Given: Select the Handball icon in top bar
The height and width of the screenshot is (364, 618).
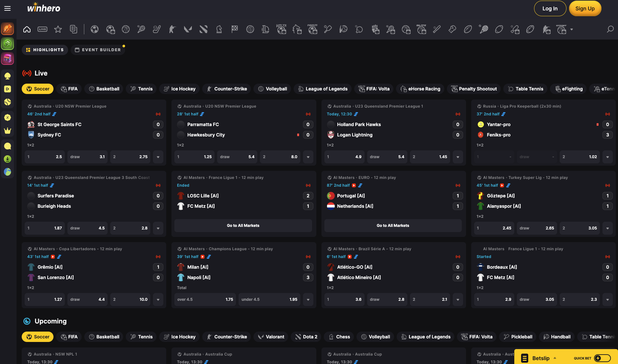Looking at the screenshot, I should [x=344, y=29].
